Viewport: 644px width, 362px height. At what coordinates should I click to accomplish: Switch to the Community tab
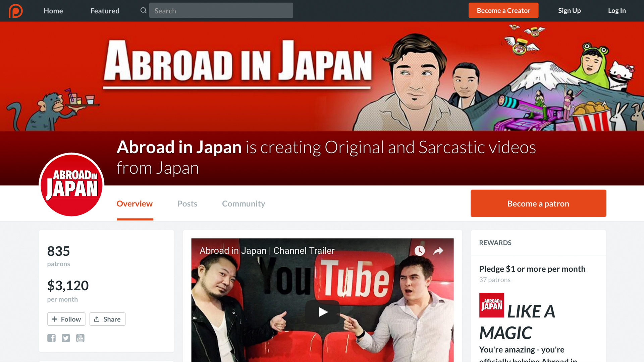point(244,204)
